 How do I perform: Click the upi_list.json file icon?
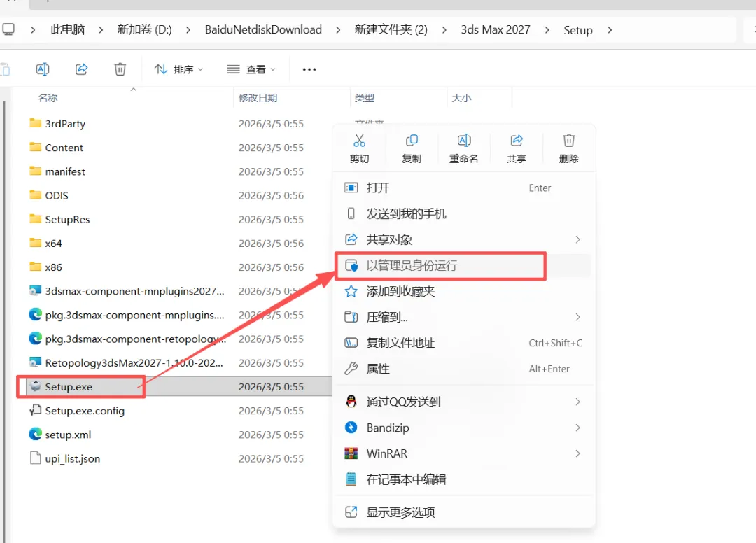point(35,458)
